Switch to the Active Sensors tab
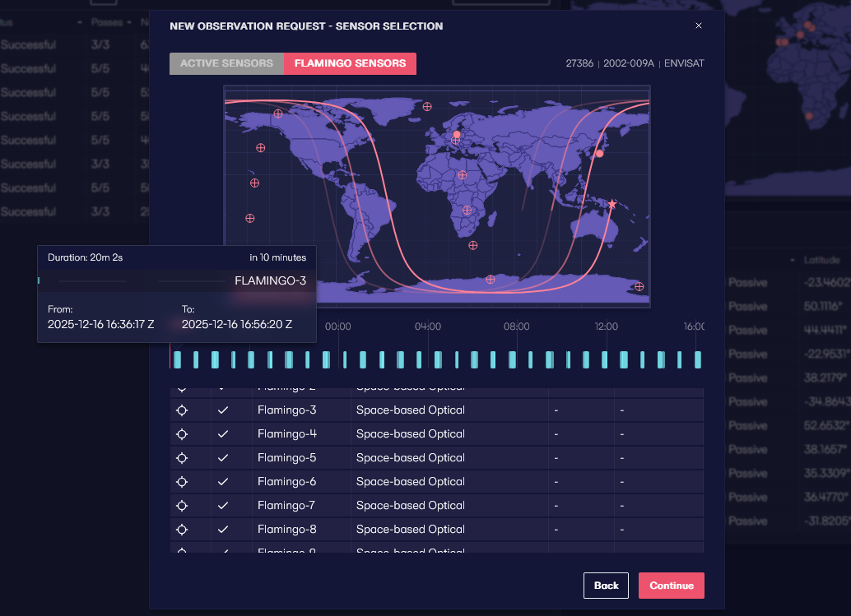Viewport: 851px width, 616px height. 226,63
